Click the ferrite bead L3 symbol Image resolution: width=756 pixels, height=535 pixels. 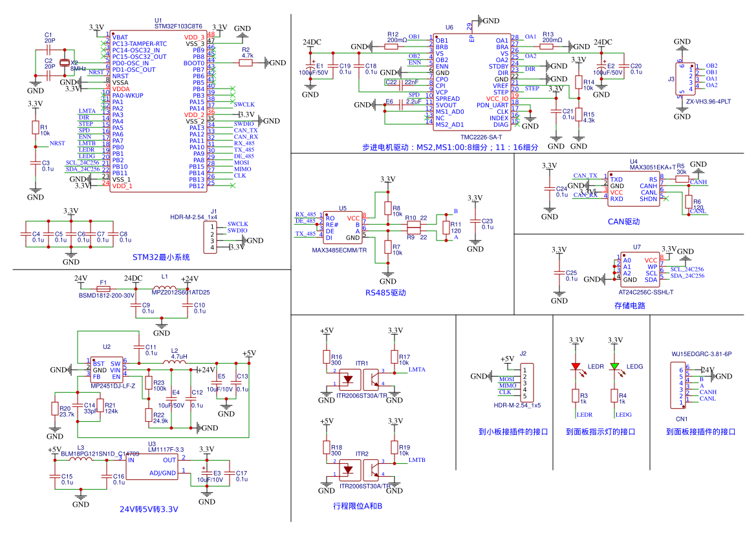[80, 459]
